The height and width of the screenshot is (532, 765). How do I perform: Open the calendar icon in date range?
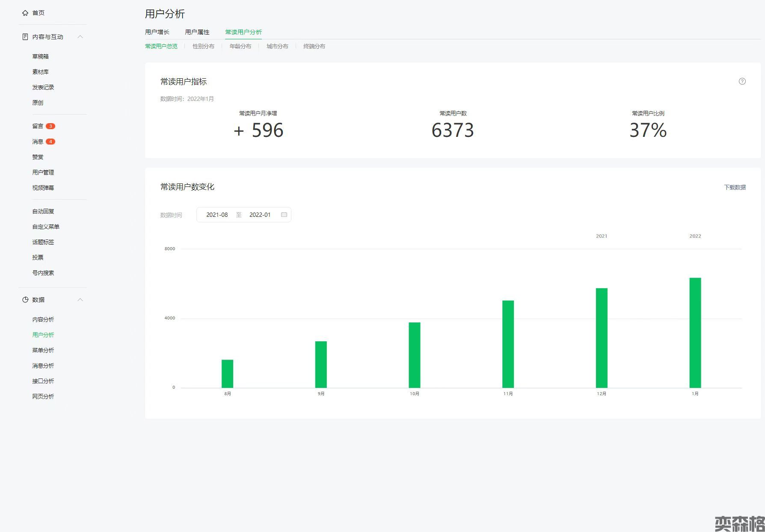tap(284, 215)
